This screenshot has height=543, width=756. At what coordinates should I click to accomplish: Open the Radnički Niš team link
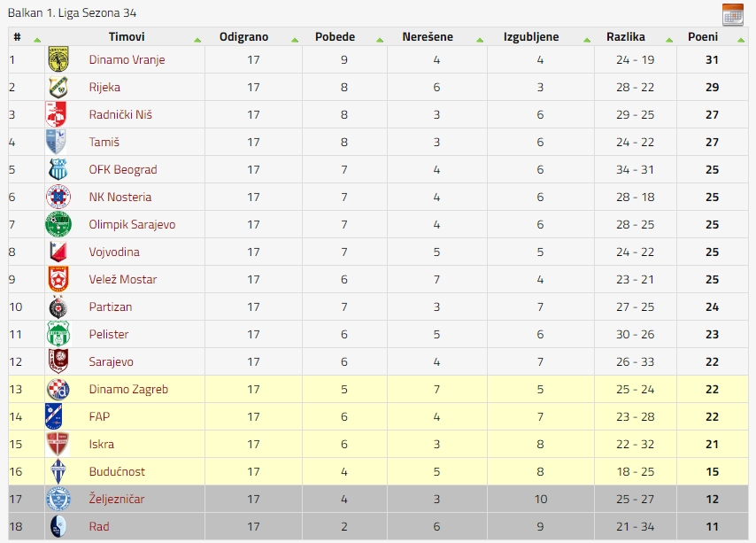coord(120,115)
